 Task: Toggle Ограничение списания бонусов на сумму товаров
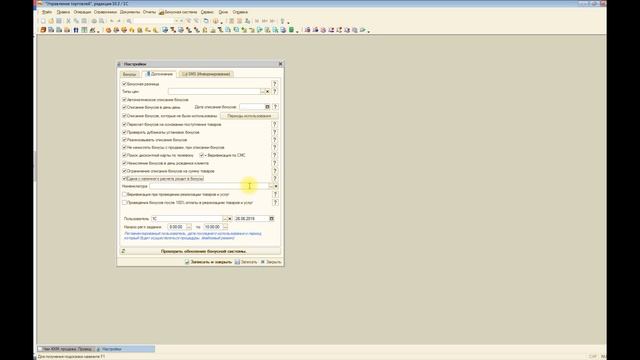pyautogui.click(x=124, y=171)
